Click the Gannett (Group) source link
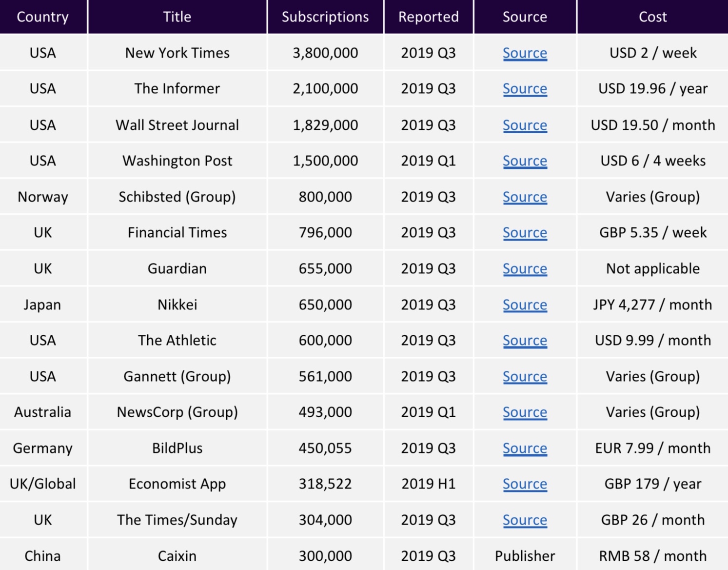 click(x=525, y=376)
